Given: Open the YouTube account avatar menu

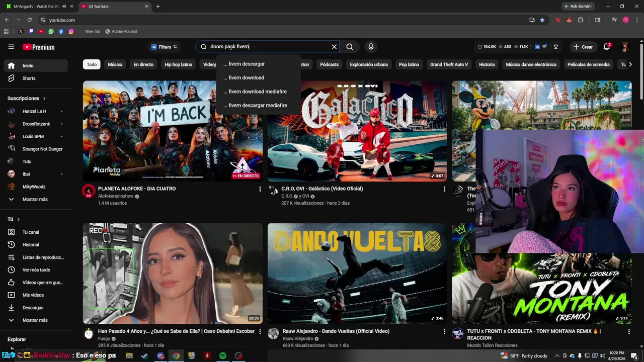Looking at the screenshot, I should (x=625, y=47).
